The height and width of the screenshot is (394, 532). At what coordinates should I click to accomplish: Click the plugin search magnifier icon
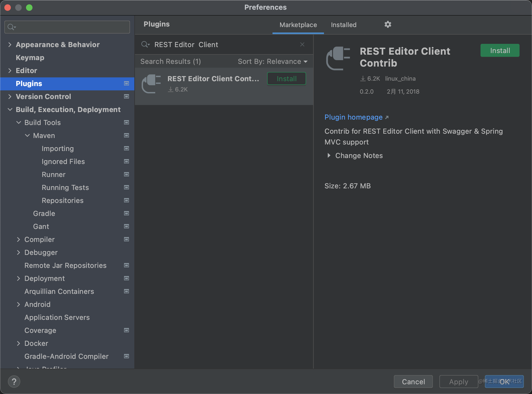click(x=145, y=44)
